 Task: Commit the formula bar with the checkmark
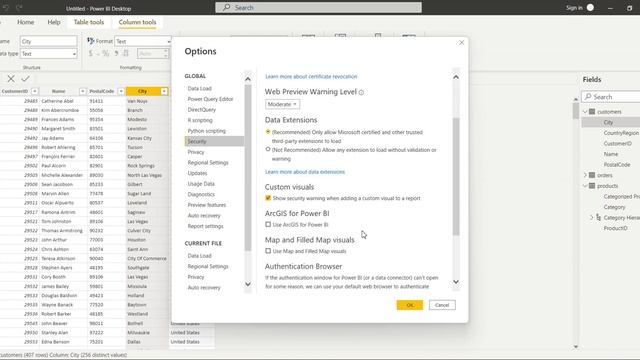tap(26, 79)
